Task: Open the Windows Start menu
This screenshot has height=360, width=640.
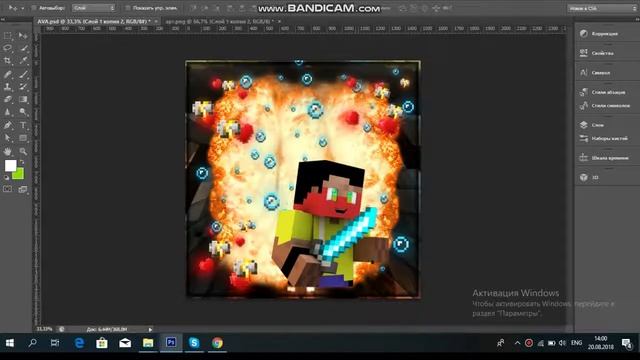Action: (9, 343)
